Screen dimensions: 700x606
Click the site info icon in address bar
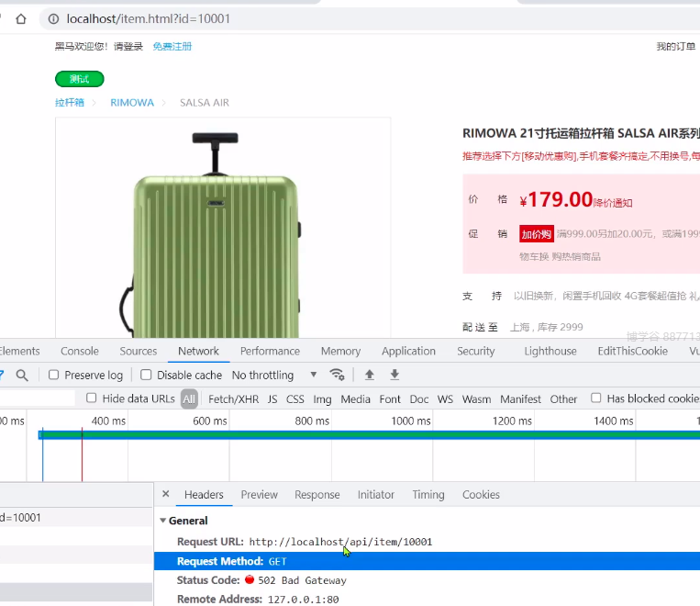tap(53, 19)
